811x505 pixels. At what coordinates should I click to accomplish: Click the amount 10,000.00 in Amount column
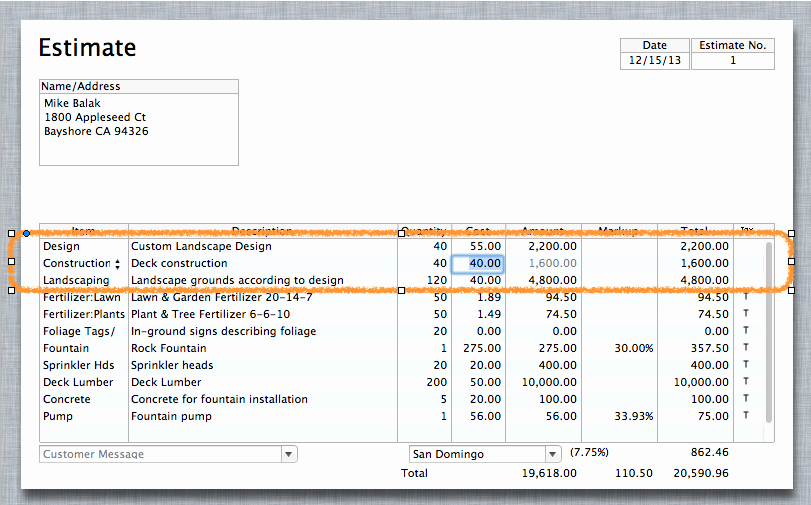(549, 383)
